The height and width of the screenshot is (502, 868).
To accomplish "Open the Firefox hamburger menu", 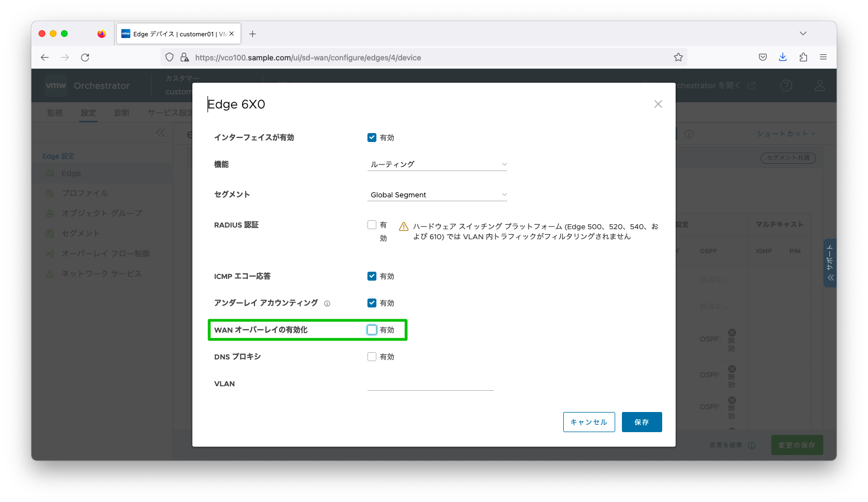I will click(x=823, y=57).
